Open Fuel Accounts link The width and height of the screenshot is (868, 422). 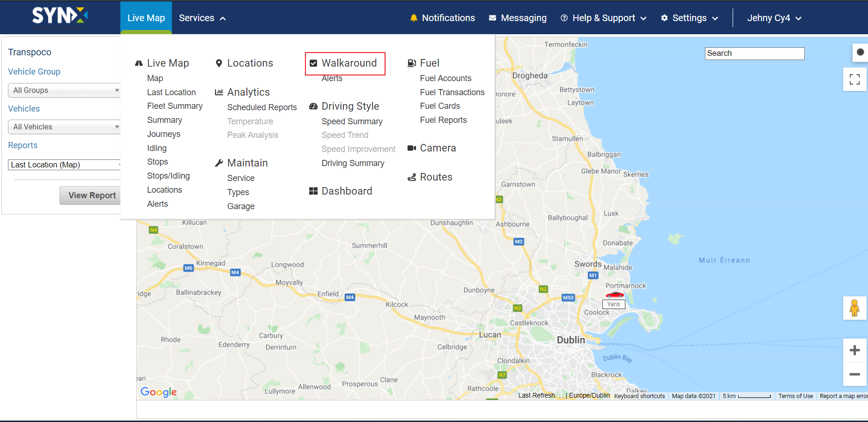[x=445, y=78]
